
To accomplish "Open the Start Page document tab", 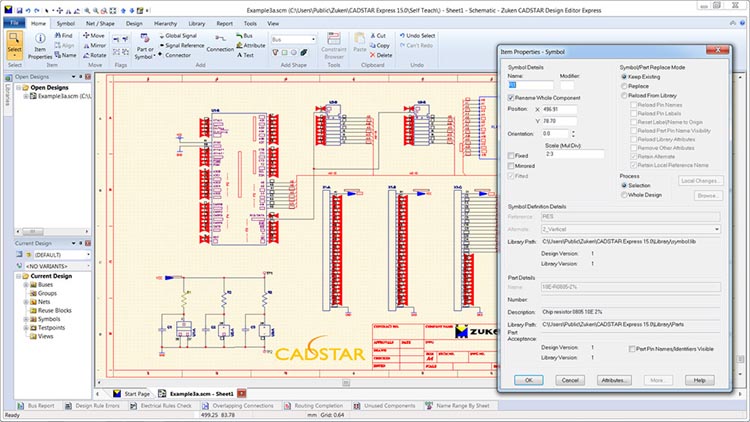I will coord(132,394).
